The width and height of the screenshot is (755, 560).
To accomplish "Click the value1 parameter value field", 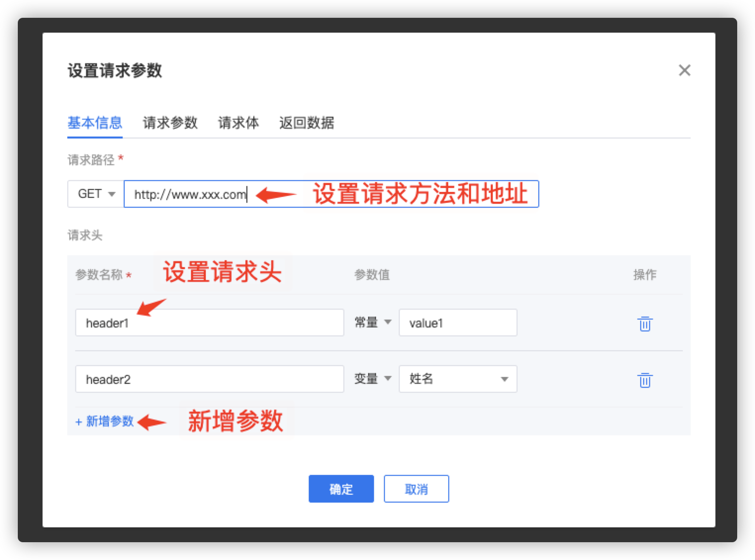I will (x=458, y=323).
